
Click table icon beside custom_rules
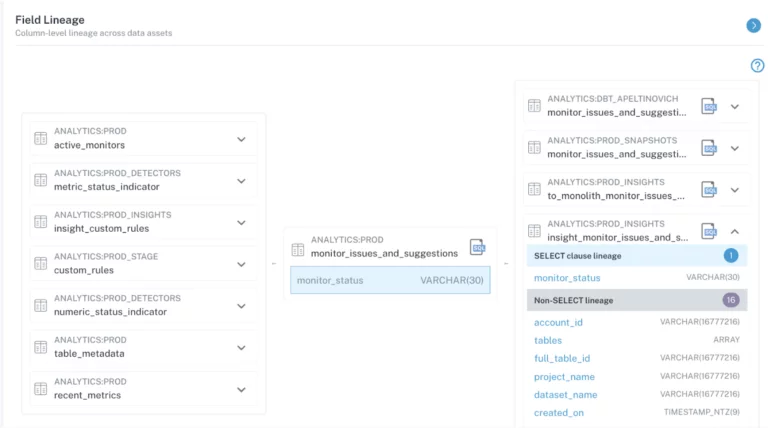point(41,263)
